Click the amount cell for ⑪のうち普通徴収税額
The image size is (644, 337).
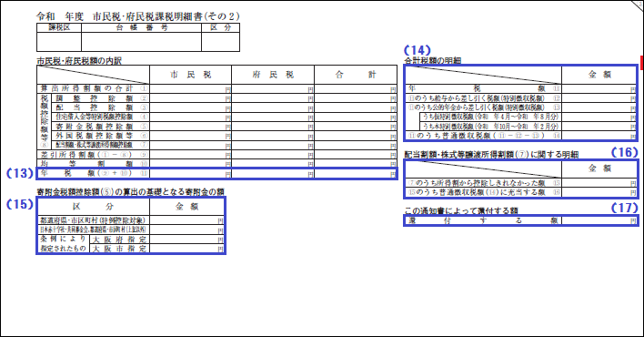pos(599,136)
